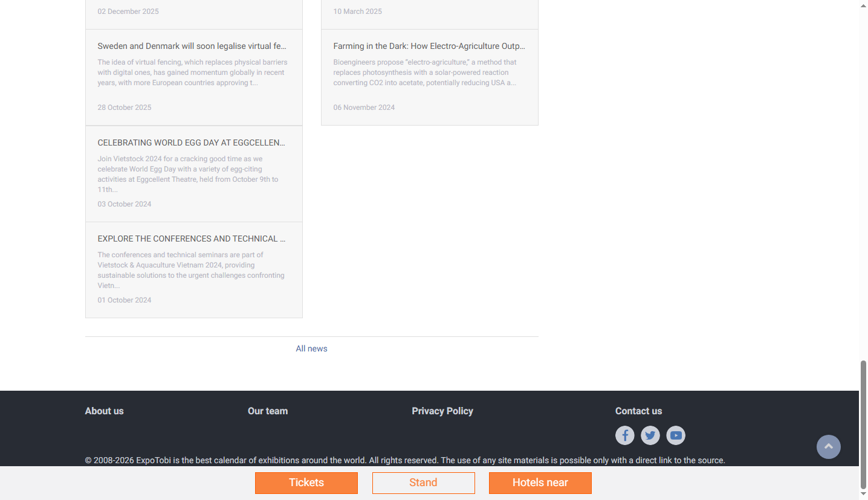
Task: Open Explore the Conferences and Technical article
Action: [x=192, y=239]
